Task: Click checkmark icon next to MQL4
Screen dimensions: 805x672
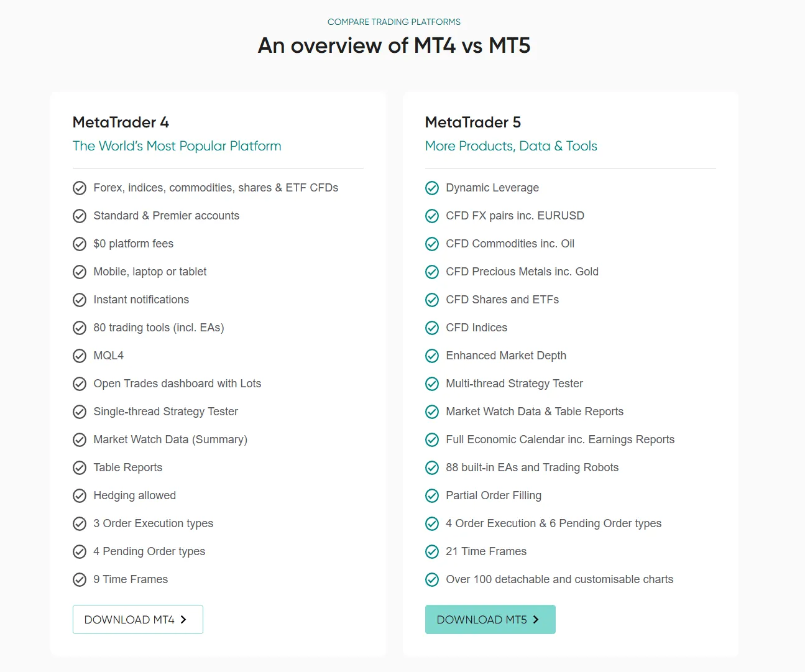Action: [80, 356]
